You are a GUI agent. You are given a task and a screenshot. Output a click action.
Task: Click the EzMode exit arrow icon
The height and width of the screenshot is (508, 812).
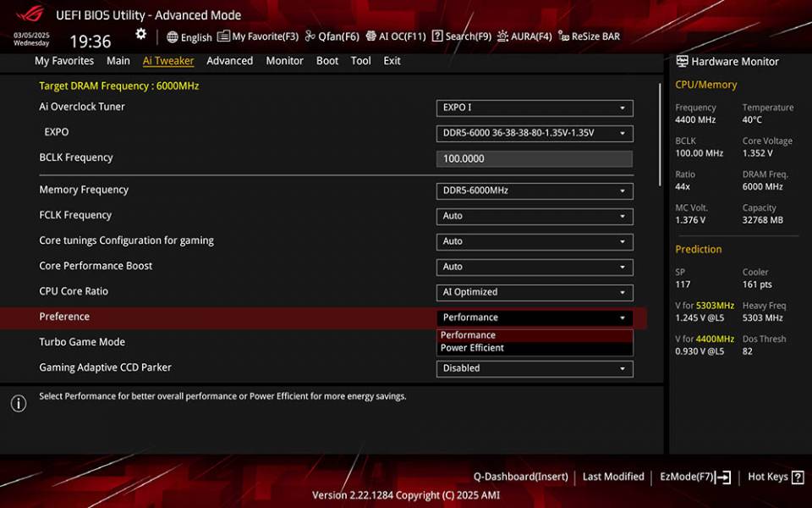coord(723,477)
